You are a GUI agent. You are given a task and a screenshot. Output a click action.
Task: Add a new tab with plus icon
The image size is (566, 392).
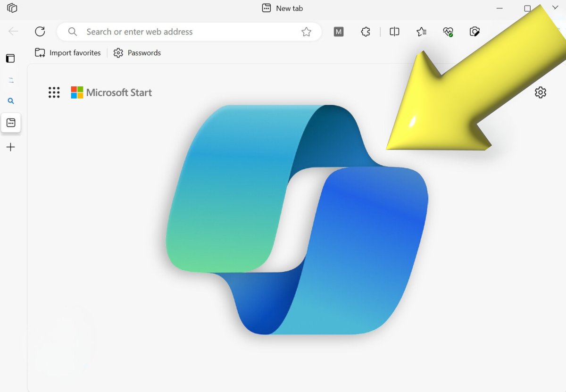[11, 147]
